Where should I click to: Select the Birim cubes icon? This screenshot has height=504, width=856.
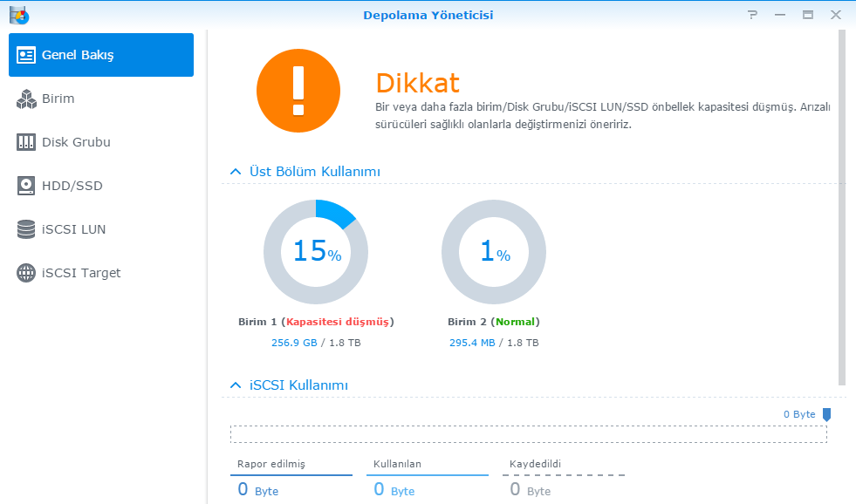tap(26, 99)
